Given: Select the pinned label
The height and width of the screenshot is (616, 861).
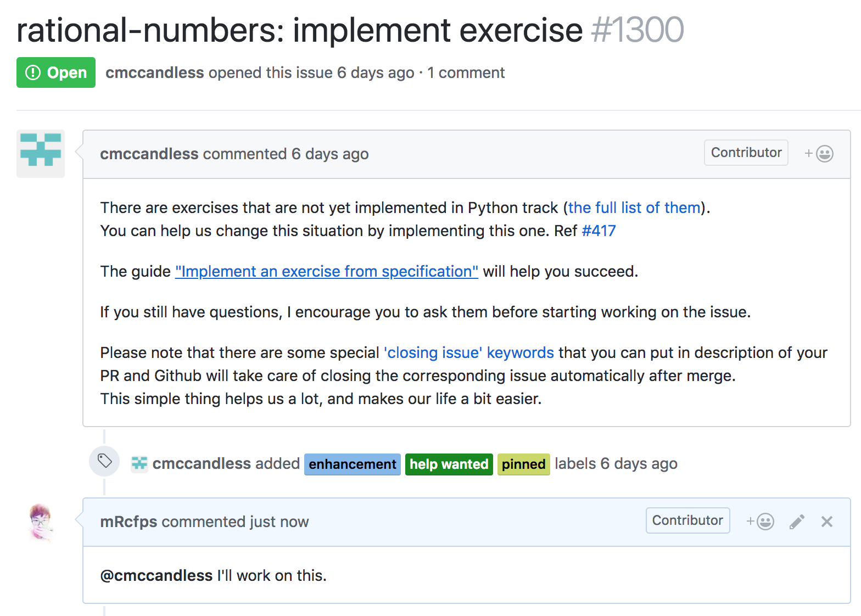Looking at the screenshot, I should 524,464.
